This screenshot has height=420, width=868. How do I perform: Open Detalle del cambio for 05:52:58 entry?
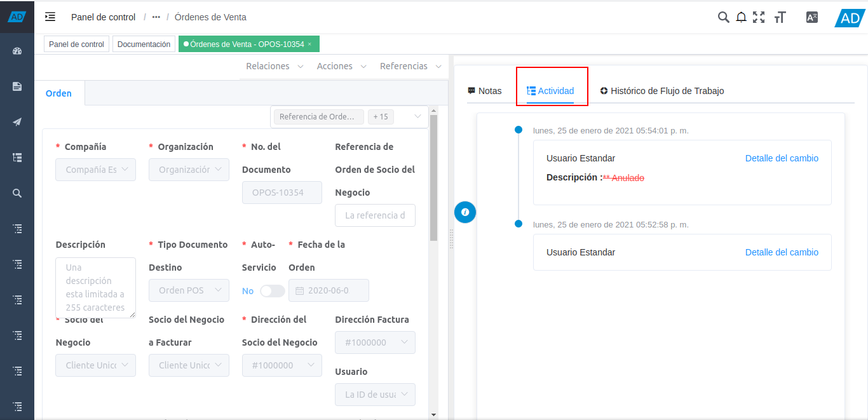pyautogui.click(x=782, y=252)
